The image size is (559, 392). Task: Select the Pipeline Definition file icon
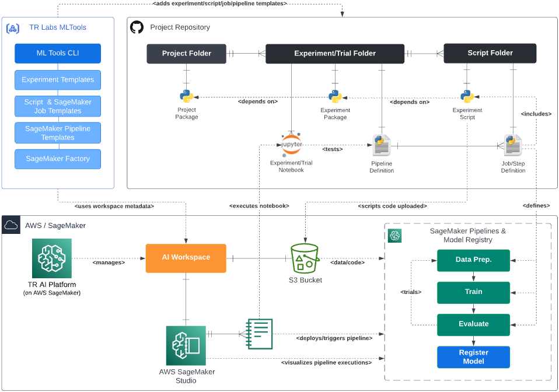click(382, 145)
